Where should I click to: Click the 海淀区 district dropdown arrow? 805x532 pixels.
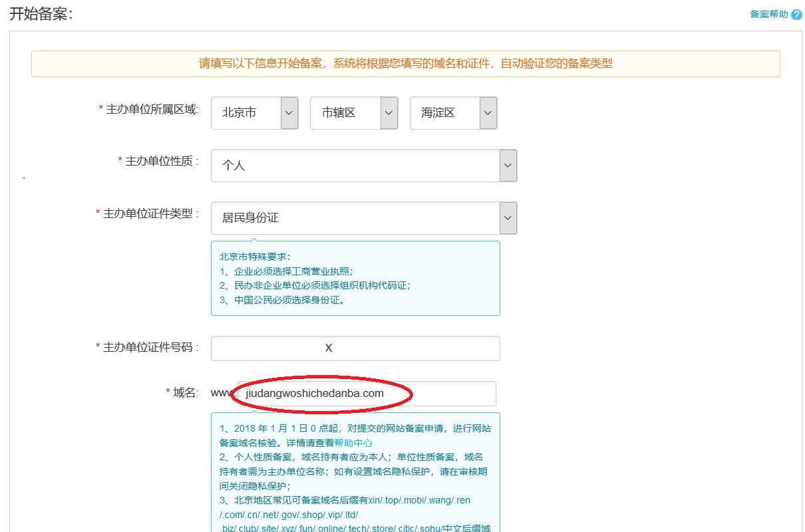click(x=488, y=112)
